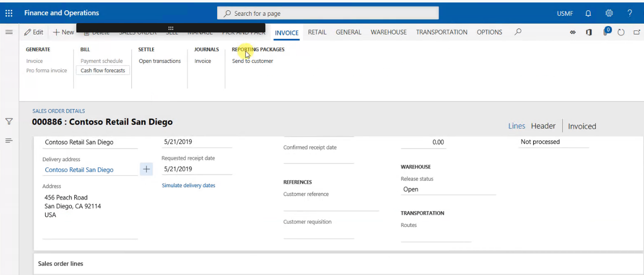Click Payment schedule under Bill
The width and height of the screenshot is (644, 275).
[x=102, y=61]
